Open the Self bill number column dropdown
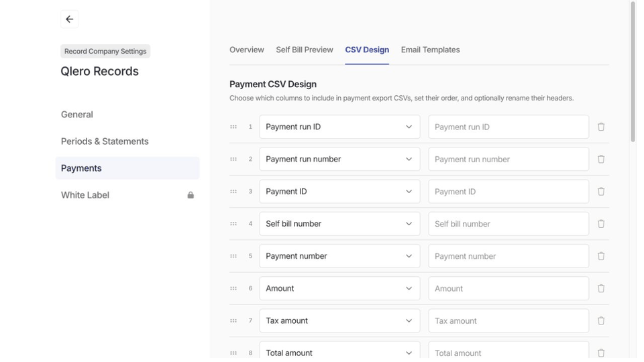The width and height of the screenshot is (644, 362). point(339,224)
